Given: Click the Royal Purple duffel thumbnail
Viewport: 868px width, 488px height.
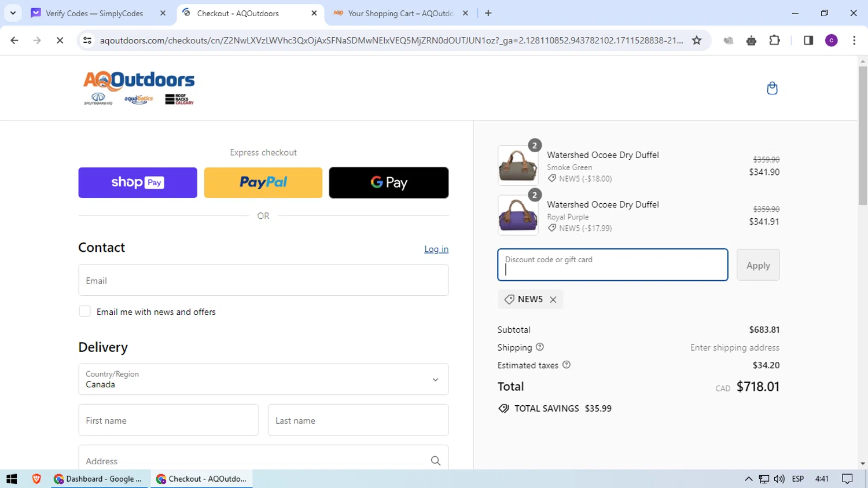Looking at the screenshot, I should 518,215.
